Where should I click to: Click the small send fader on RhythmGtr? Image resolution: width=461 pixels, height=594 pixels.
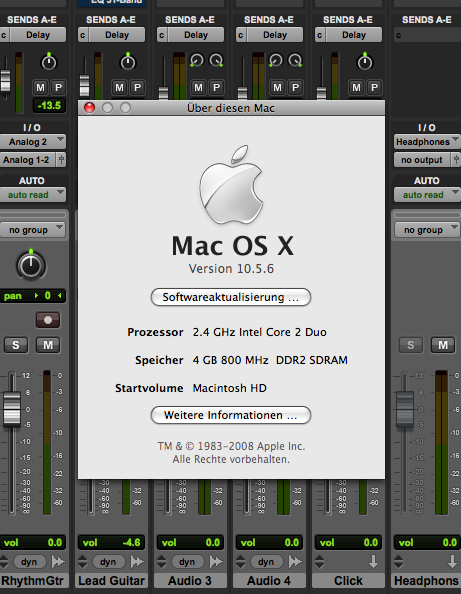pos(5,80)
